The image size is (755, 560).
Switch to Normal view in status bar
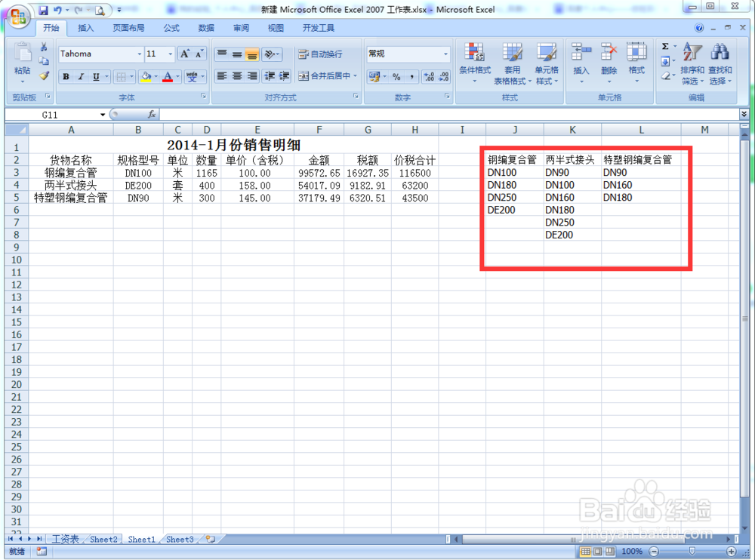(x=585, y=552)
